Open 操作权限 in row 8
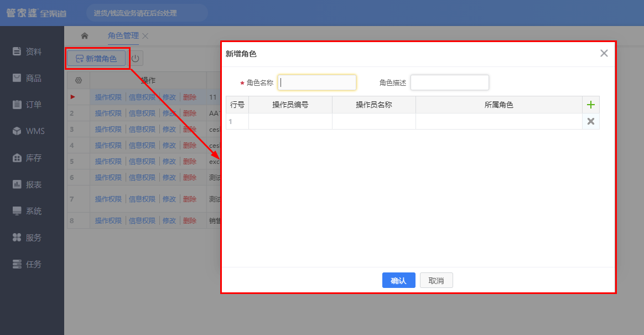This screenshot has width=644, height=335. click(x=108, y=221)
